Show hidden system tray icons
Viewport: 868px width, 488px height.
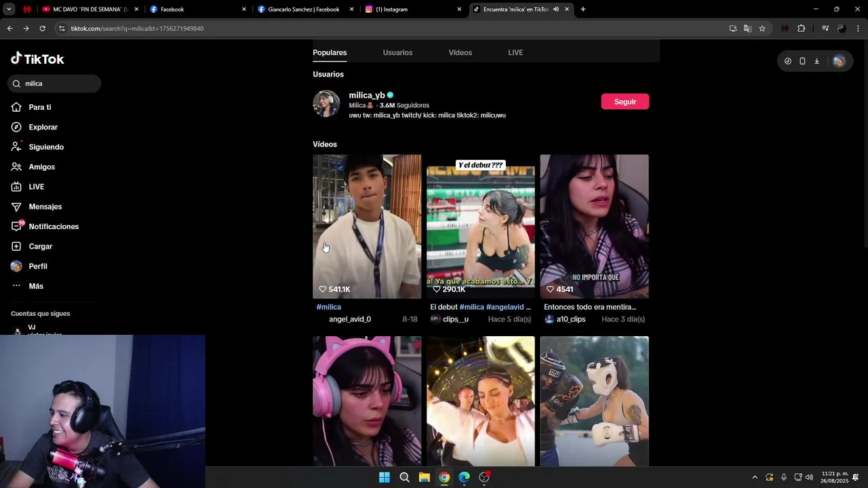tap(755, 477)
